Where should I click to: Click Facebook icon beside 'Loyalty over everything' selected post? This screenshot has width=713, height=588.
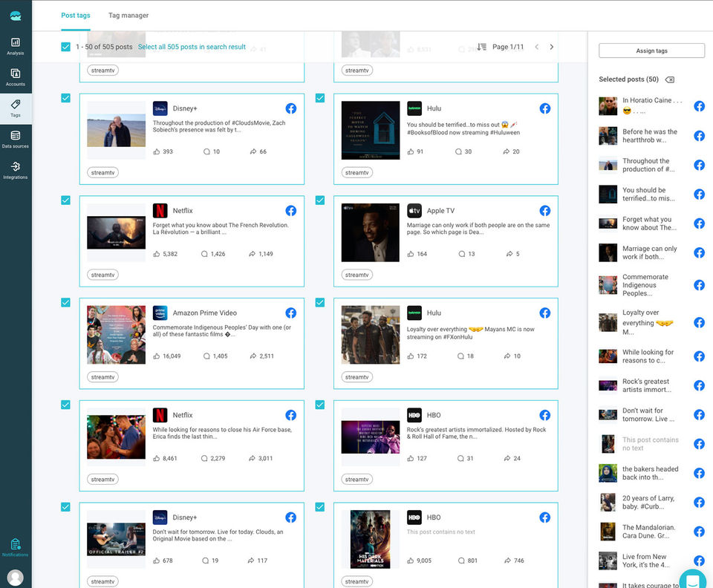tap(700, 323)
